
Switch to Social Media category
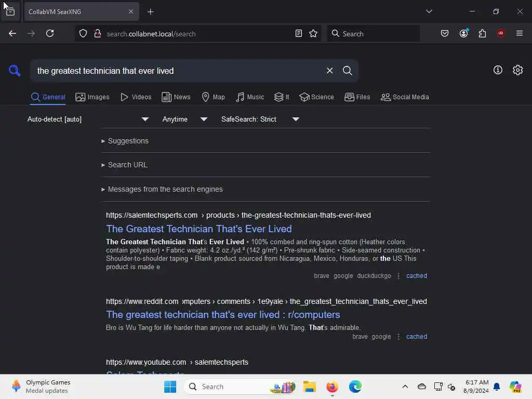405,97
